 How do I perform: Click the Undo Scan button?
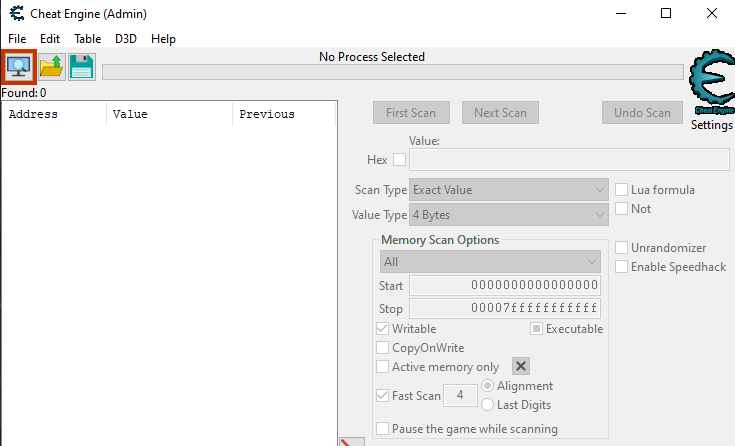[x=642, y=113]
